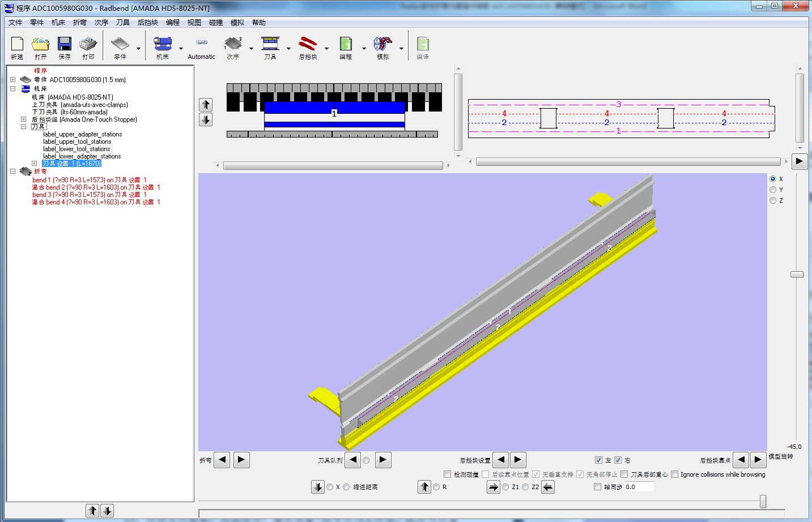The image size is (812, 522).
Task: Open the 帮助 (Help) menu
Action: [259, 23]
